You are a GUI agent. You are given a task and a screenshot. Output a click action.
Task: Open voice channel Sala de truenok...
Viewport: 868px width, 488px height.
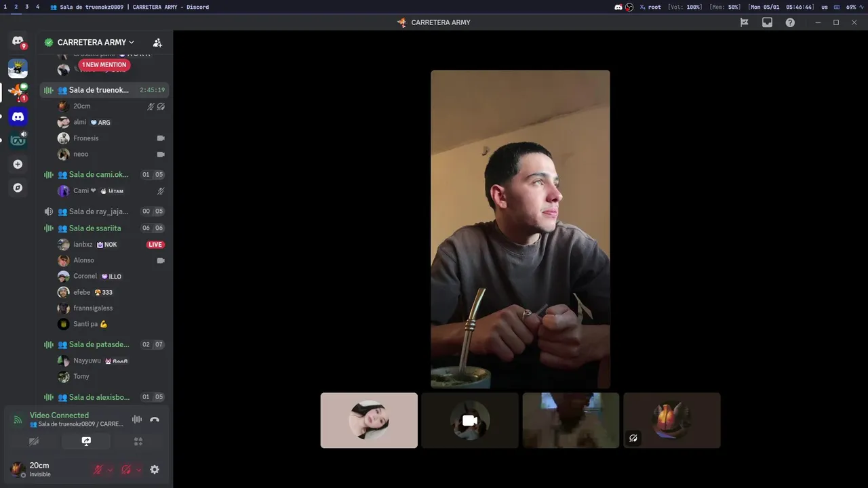[x=104, y=90]
